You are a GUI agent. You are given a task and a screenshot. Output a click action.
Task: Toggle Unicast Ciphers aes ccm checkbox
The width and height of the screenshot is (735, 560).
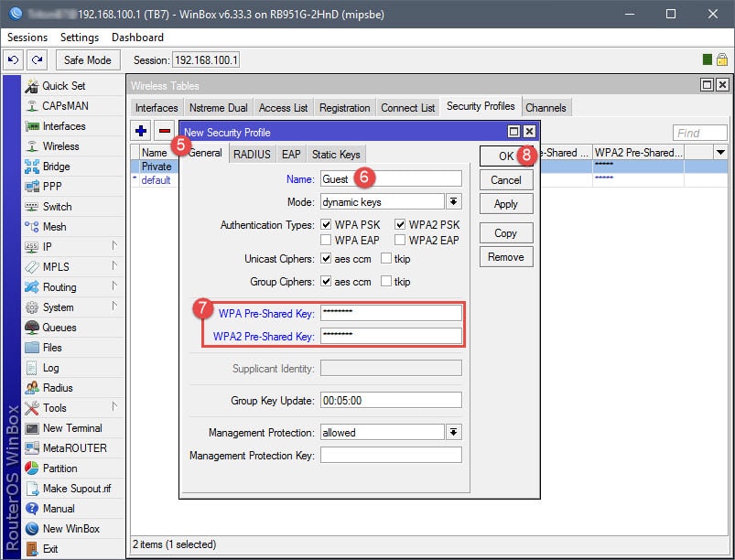[326, 259]
